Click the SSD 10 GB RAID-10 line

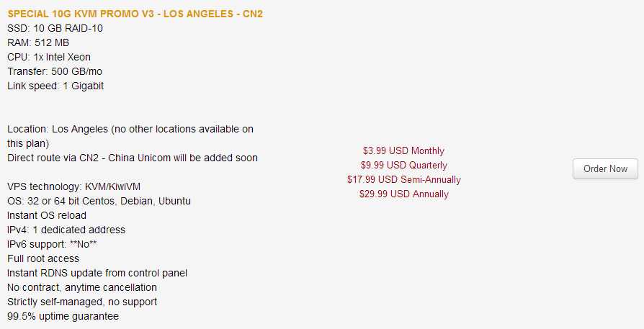click(55, 28)
